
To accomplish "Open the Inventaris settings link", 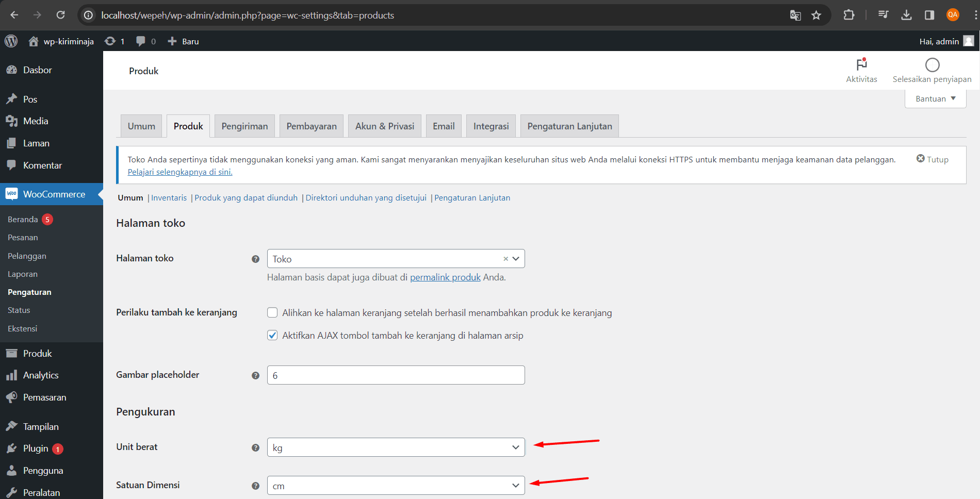I will pos(168,197).
